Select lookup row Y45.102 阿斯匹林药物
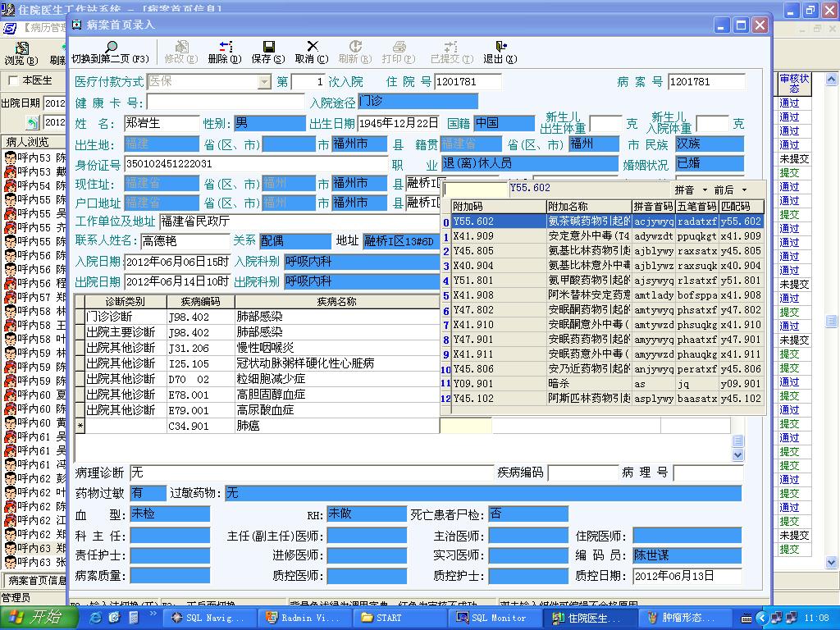Screen dimensions: 840x630 tap(608, 399)
